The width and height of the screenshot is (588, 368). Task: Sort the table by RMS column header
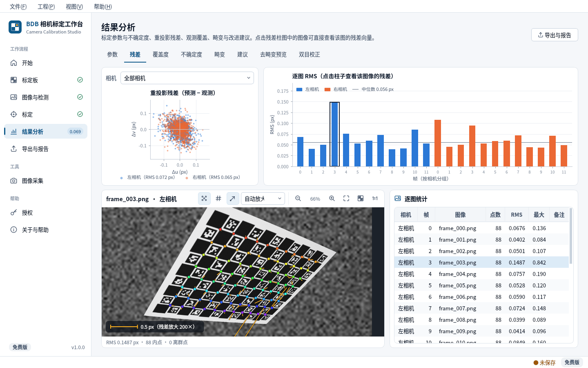tap(517, 215)
